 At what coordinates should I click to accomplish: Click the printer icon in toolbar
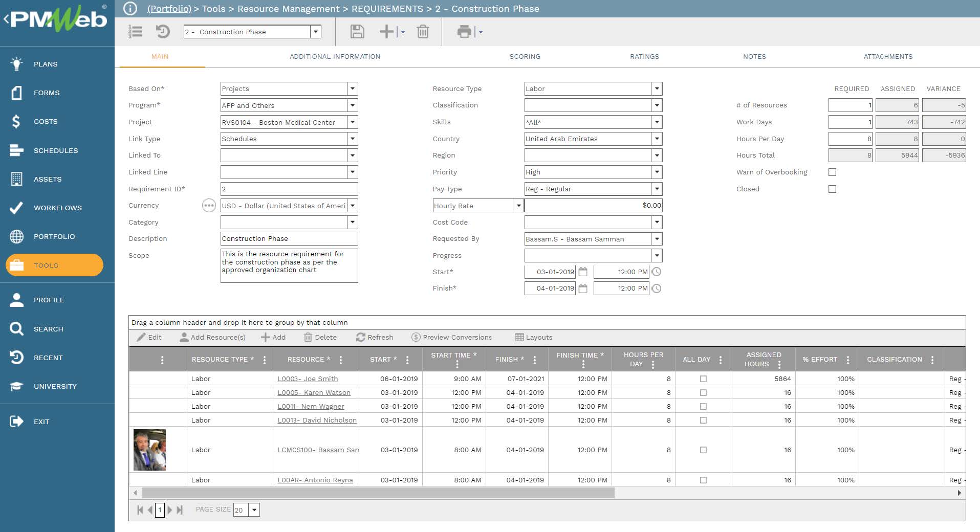(464, 32)
